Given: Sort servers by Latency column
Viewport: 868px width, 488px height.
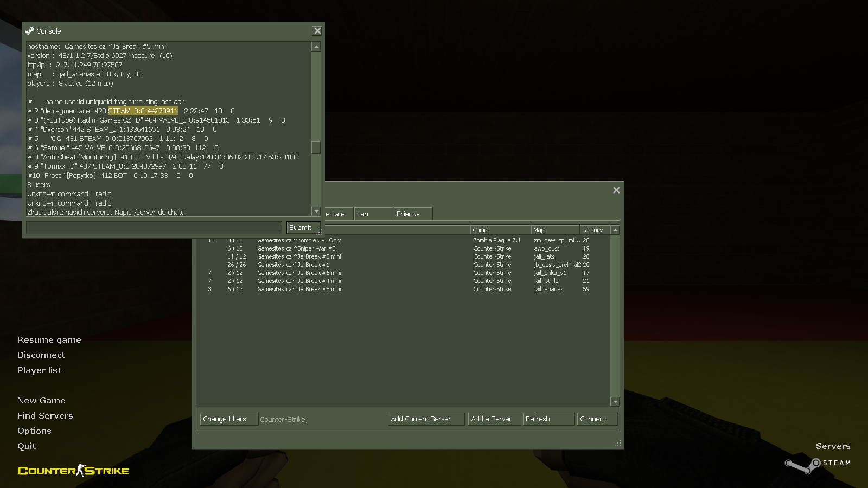Looking at the screenshot, I should coord(595,230).
